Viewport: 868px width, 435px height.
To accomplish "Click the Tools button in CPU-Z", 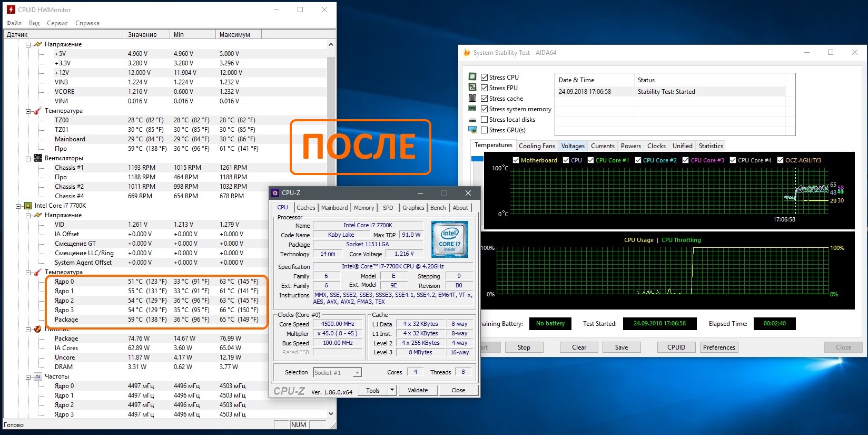I will pos(373,390).
